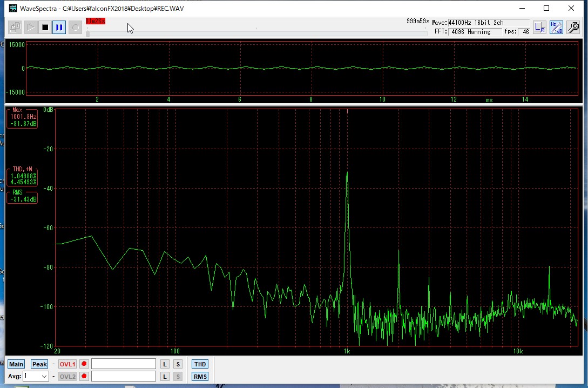Pause playback with the blue pause button
The height and width of the screenshot is (388, 588).
pyautogui.click(x=59, y=28)
